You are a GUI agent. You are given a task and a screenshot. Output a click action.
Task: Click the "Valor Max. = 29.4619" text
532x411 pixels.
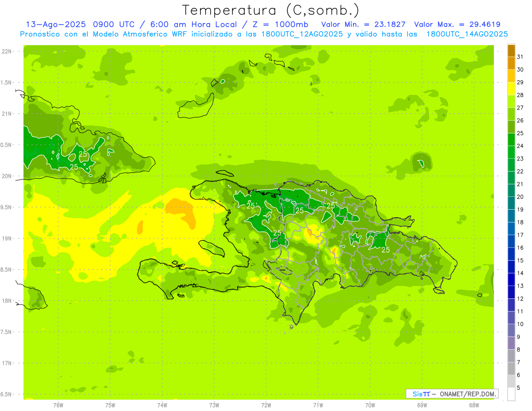tap(457, 25)
